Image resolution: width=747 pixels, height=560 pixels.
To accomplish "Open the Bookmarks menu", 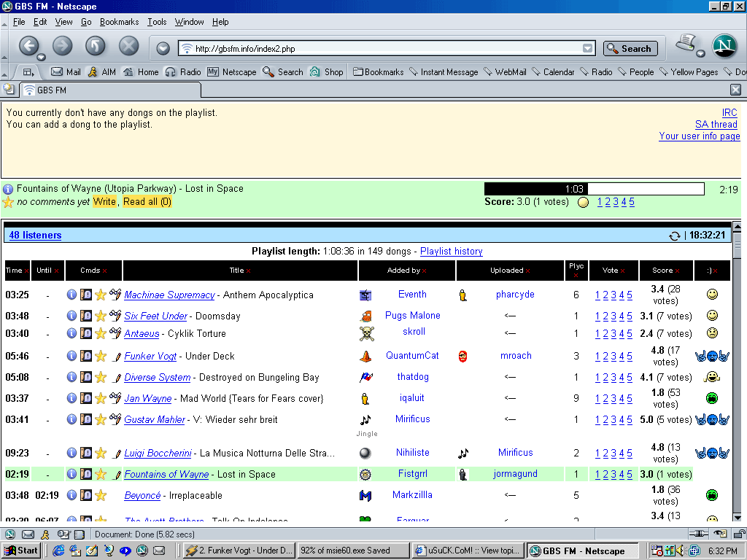I will (119, 22).
